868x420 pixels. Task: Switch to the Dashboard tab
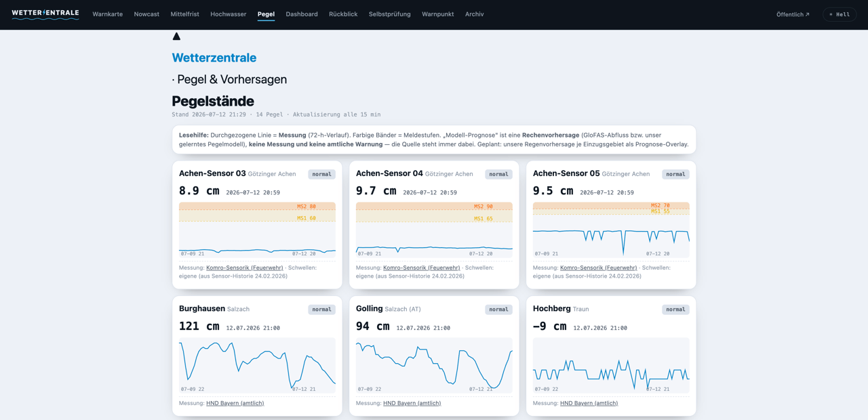[x=302, y=14]
